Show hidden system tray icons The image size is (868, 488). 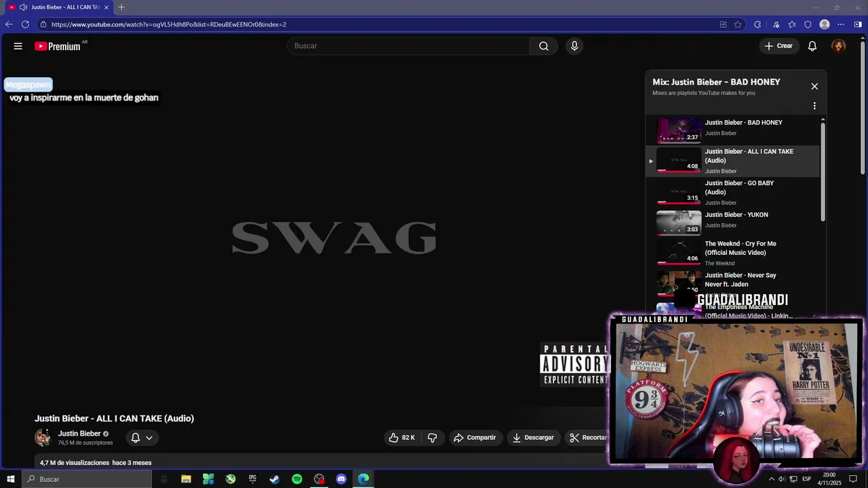point(771,479)
